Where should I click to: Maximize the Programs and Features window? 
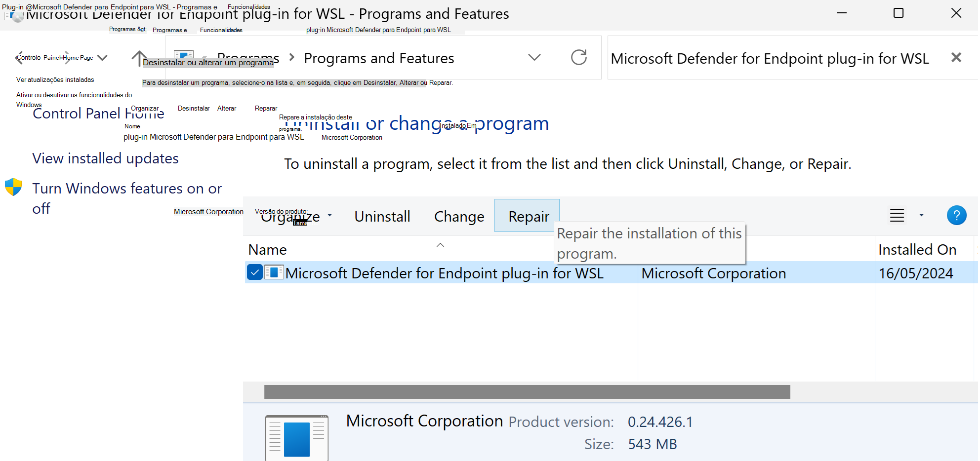(898, 13)
